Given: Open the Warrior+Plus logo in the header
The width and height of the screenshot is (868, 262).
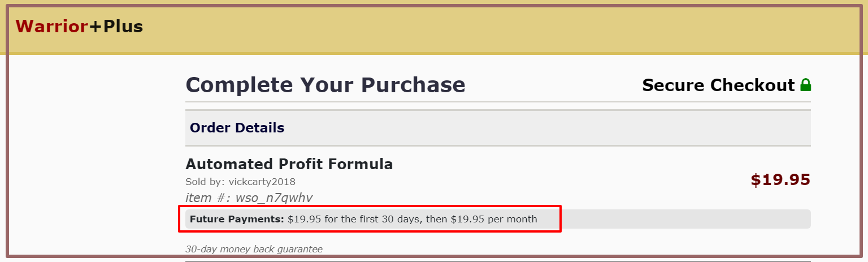Looking at the screenshot, I should tap(79, 26).
